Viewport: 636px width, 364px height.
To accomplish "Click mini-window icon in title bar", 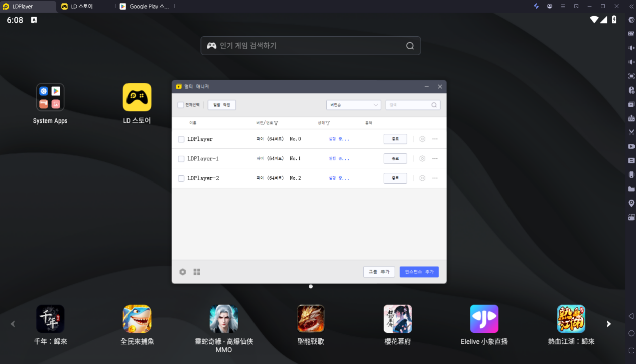I will [x=576, y=6].
